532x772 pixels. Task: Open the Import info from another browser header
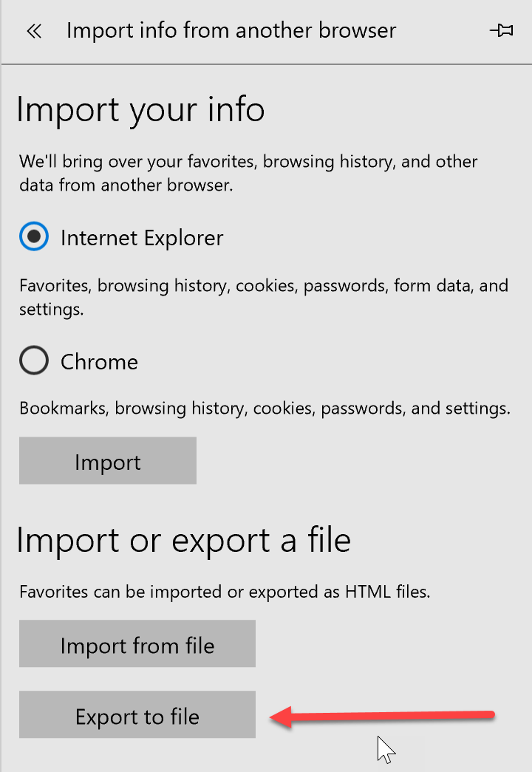231,30
